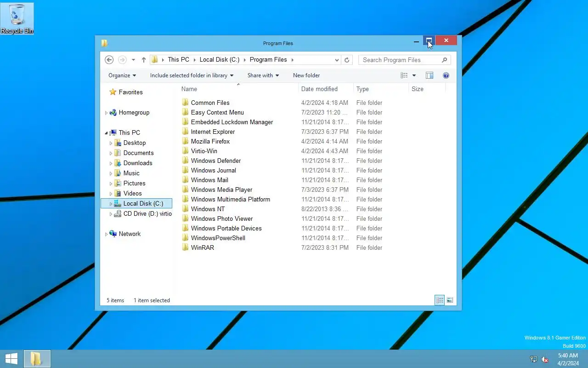Switch to large icons view in status bar
The image size is (588, 368).
tap(450, 300)
